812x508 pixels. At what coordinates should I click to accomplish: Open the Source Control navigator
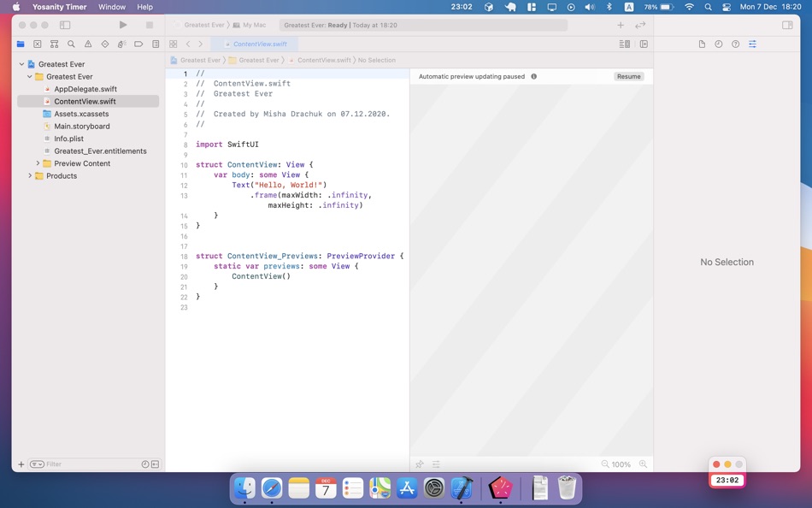(38, 44)
